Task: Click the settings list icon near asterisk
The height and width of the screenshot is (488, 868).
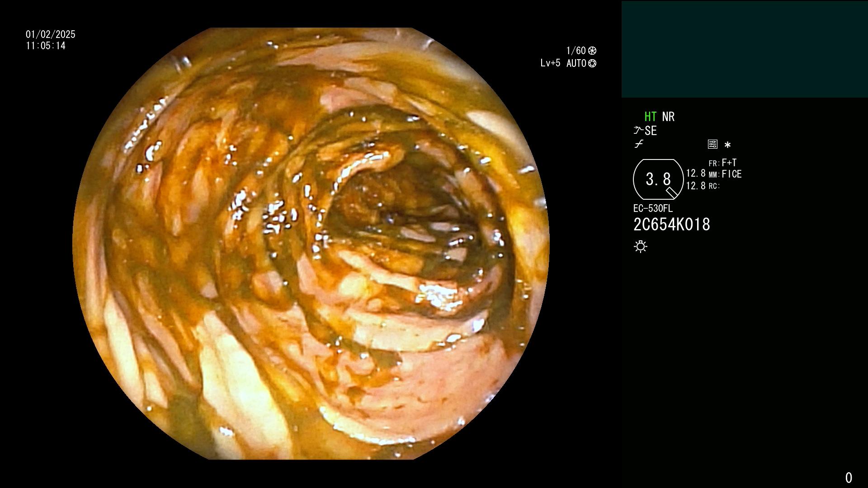Action: (x=712, y=144)
